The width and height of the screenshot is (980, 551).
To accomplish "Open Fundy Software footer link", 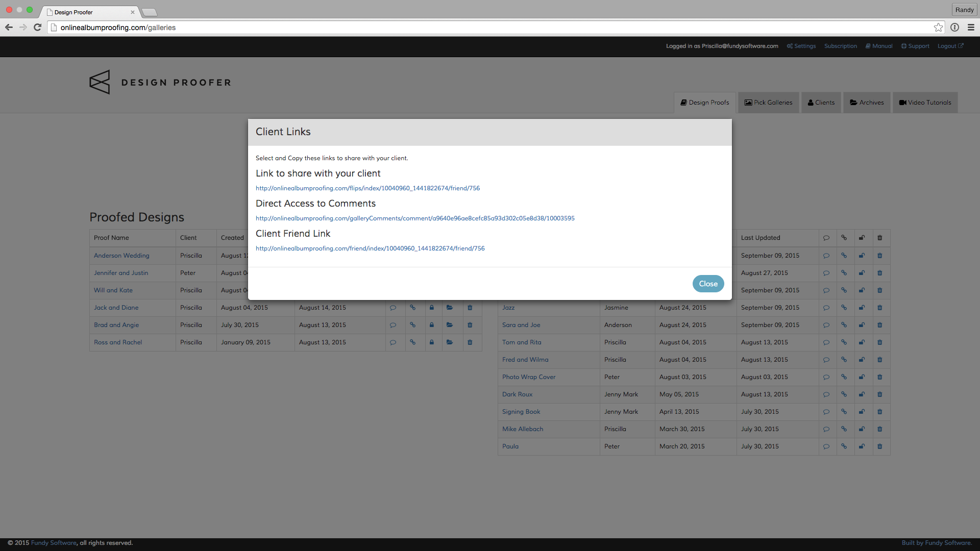I will (54, 543).
